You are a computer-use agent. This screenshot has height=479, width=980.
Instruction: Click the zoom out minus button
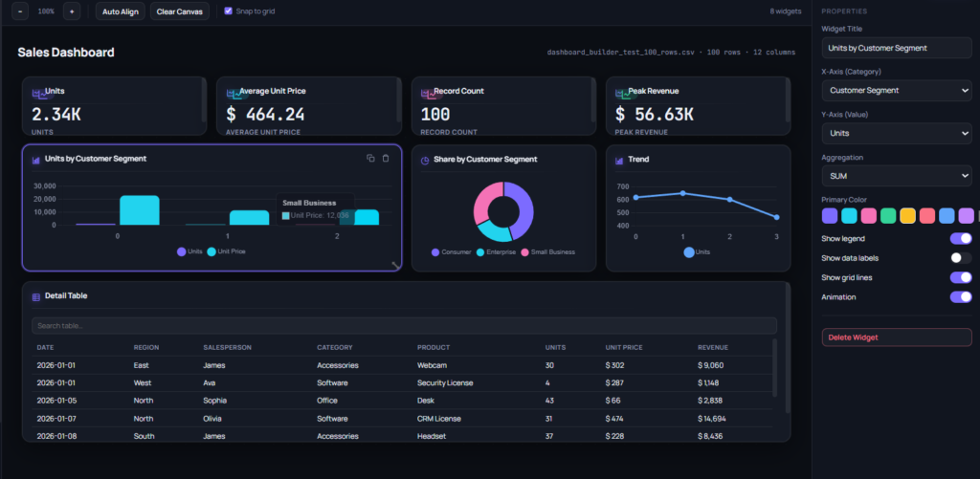[x=20, y=11]
